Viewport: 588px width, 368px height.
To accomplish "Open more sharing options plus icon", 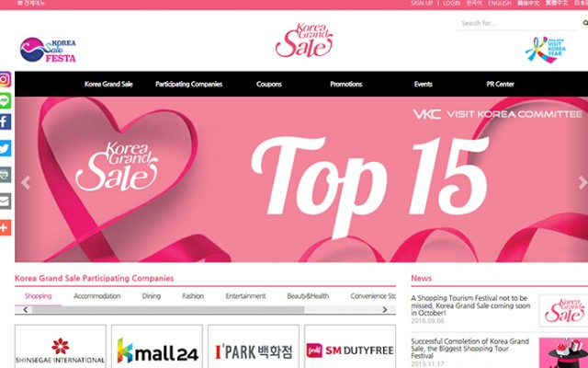I will tap(5, 226).
